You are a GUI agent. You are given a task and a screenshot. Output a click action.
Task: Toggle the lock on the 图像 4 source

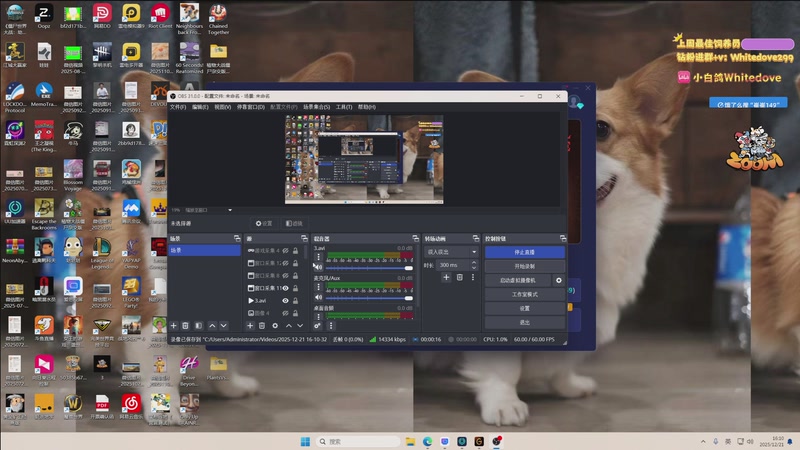[295, 313]
